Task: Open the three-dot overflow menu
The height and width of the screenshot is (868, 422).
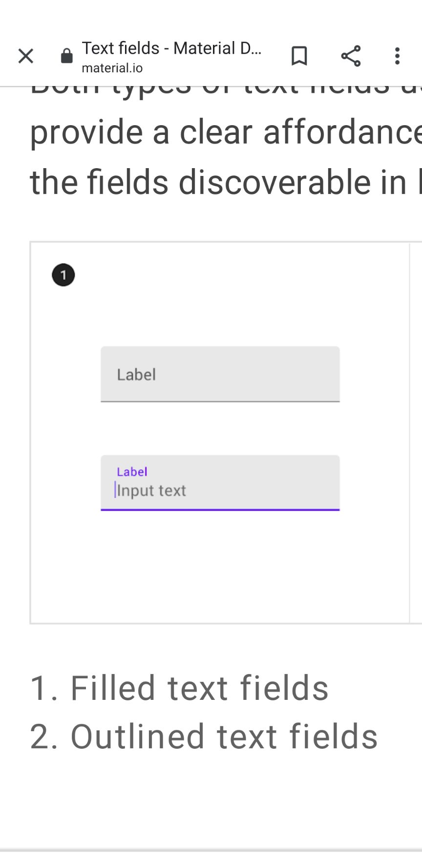Action: click(x=397, y=56)
